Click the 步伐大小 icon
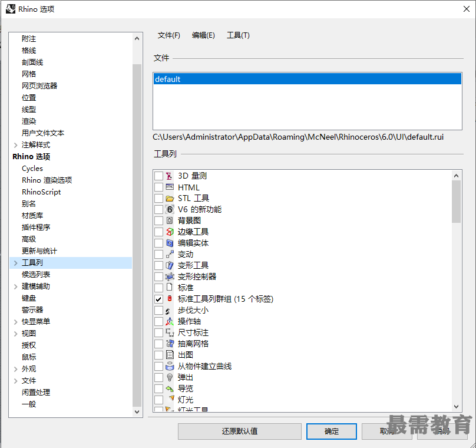 click(167, 311)
